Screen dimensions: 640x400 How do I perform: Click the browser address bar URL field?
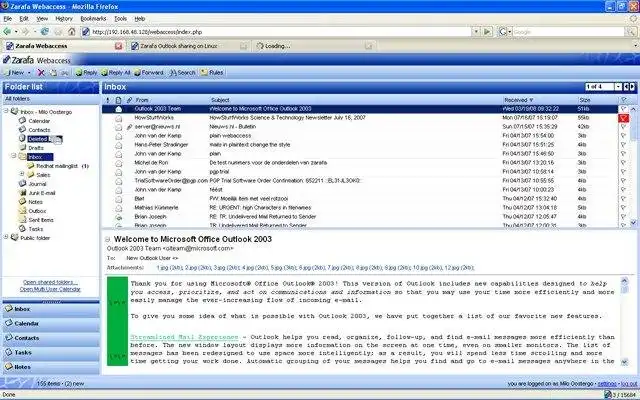pyautogui.click(x=281, y=31)
